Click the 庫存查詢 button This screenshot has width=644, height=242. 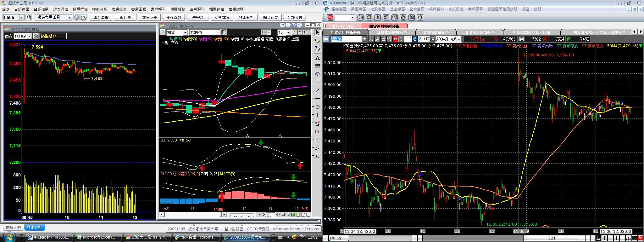point(174,17)
